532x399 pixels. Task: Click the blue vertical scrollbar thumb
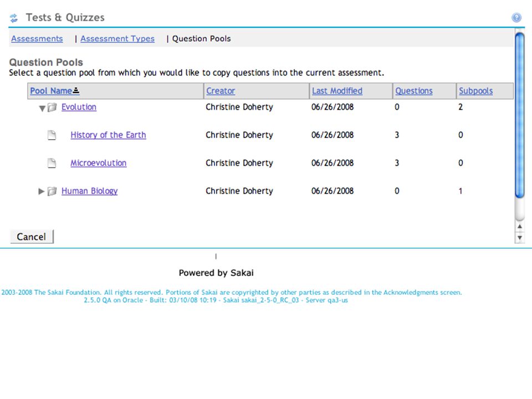[x=519, y=115]
